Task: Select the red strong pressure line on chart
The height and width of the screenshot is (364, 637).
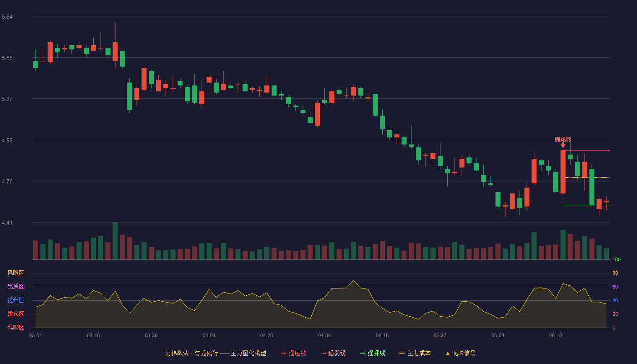Action: (x=587, y=150)
